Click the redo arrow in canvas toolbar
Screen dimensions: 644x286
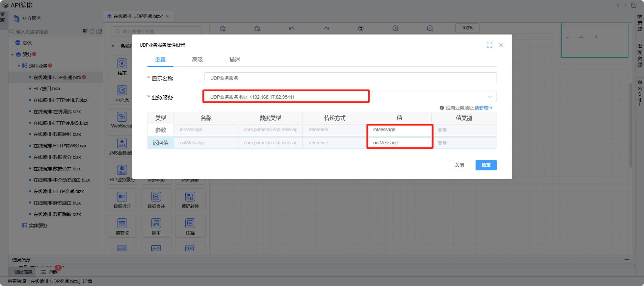326,28
